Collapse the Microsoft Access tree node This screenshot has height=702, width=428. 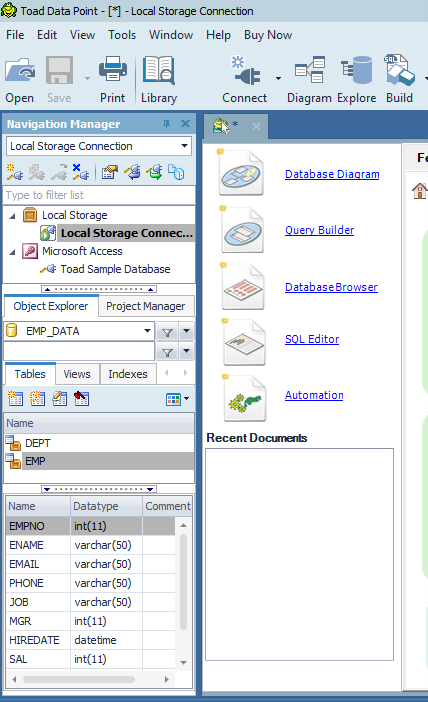click(13, 252)
